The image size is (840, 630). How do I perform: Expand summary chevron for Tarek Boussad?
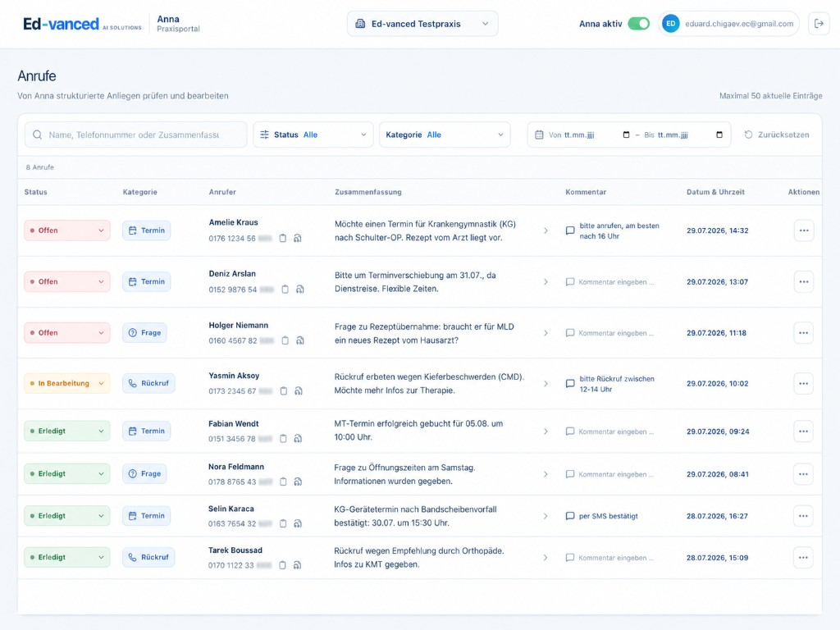[x=546, y=558]
